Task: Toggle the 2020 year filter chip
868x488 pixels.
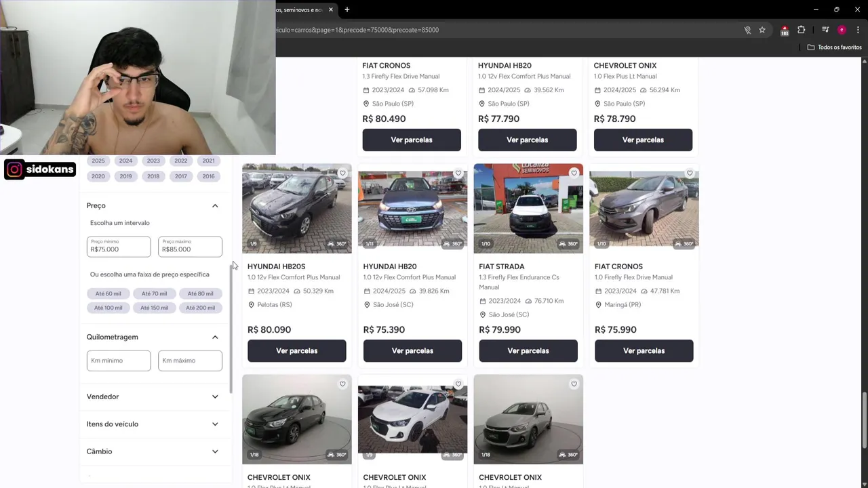Action: [x=98, y=176]
